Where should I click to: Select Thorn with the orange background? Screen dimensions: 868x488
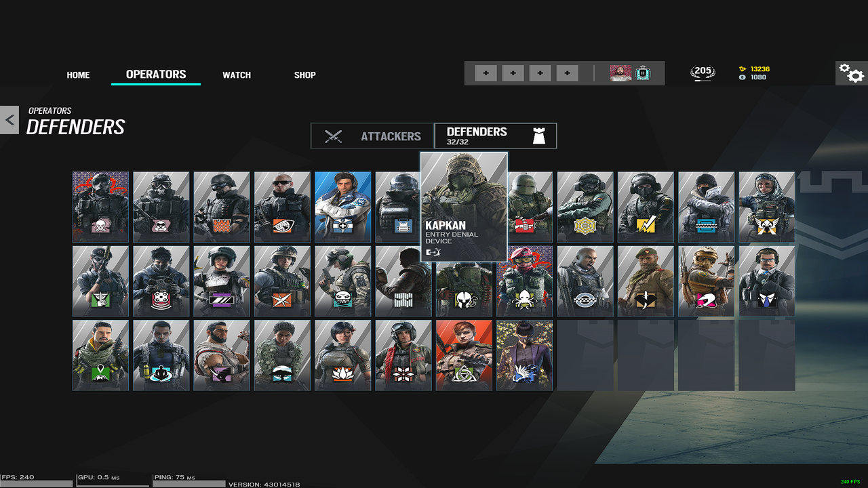coord(464,356)
